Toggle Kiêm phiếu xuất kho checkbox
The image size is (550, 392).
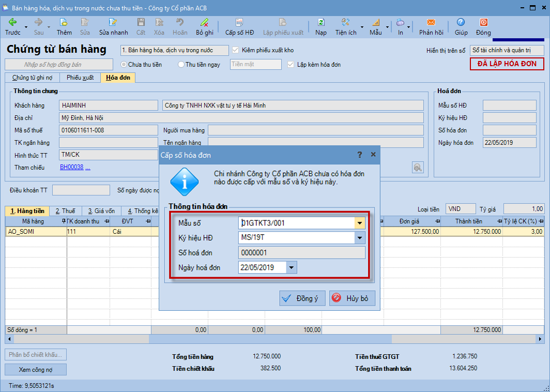click(235, 50)
